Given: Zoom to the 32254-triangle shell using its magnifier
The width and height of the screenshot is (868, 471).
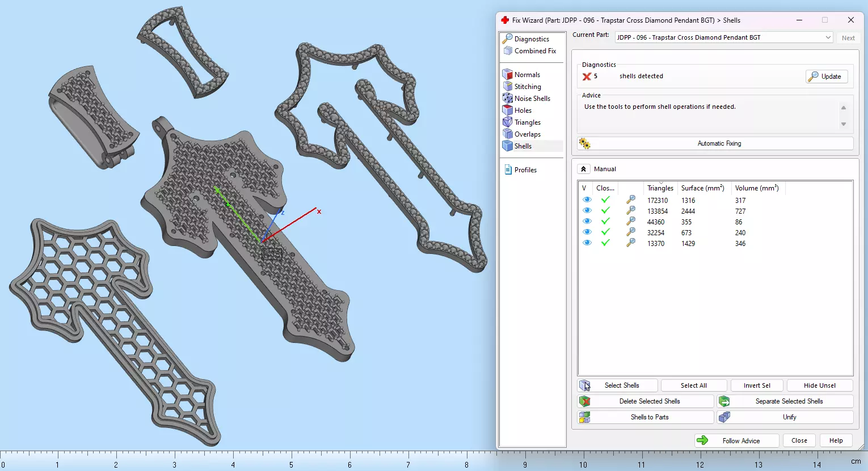Looking at the screenshot, I should pos(630,232).
